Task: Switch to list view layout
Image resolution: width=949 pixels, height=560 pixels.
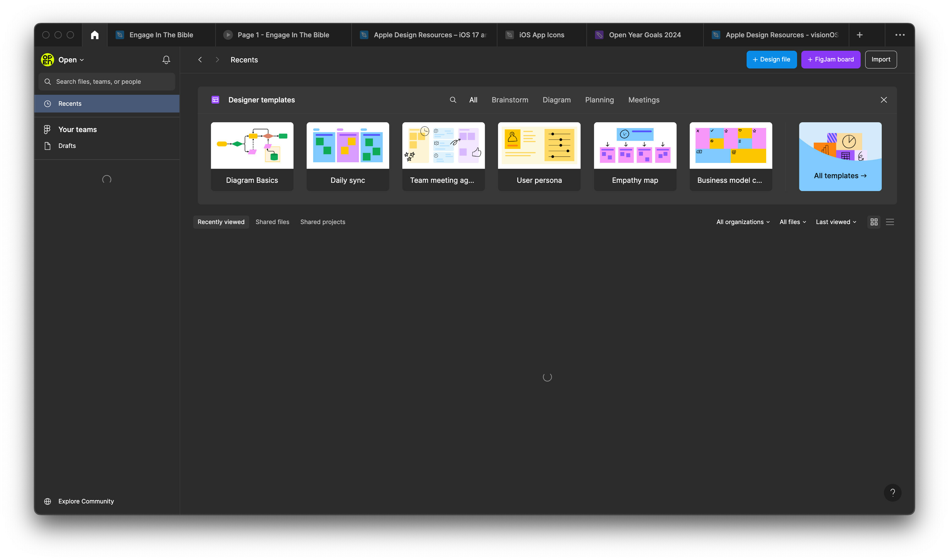Action: coord(890,222)
